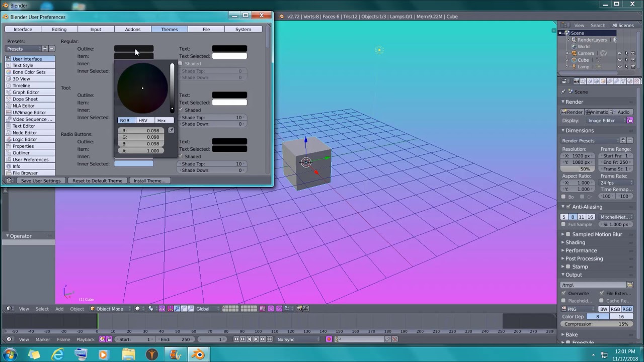
Task: Open the World properties tab icon
Action: pos(596,81)
